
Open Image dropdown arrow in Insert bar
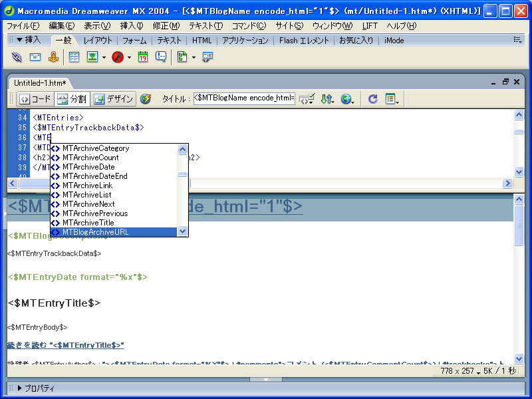coord(104,58)
